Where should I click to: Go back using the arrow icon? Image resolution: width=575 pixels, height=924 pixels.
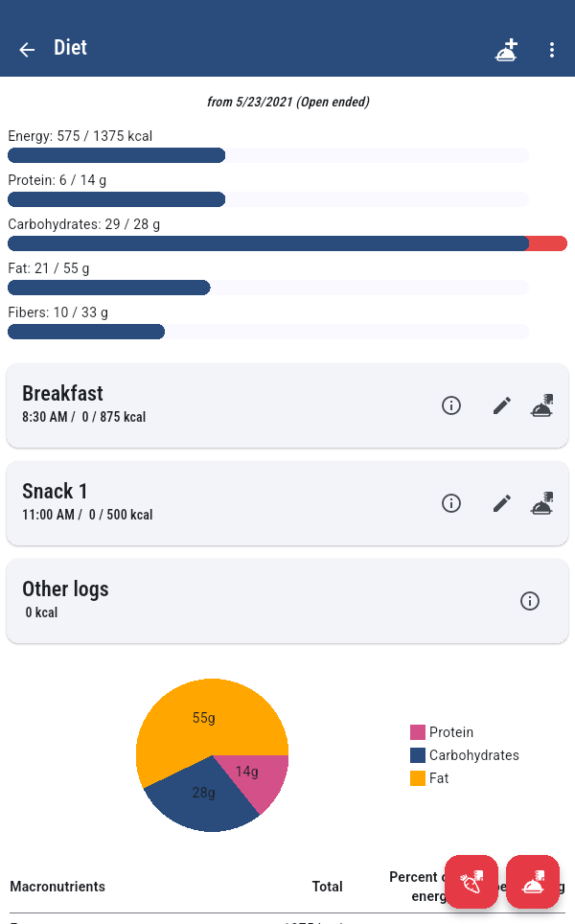(x=27, y=50)
